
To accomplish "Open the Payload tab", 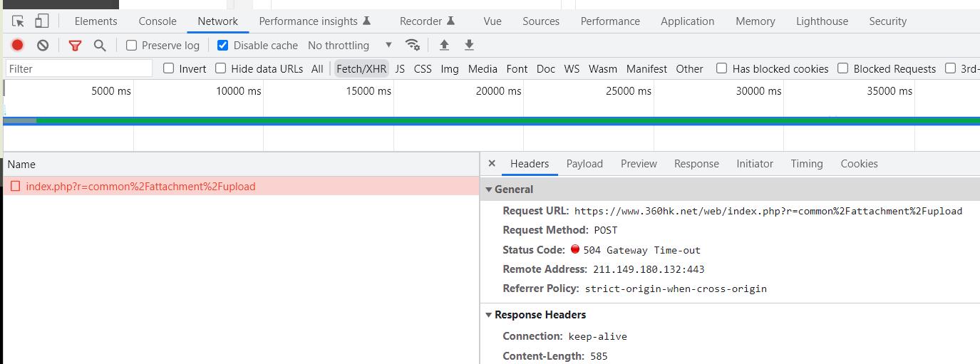I will pos(584,164).
